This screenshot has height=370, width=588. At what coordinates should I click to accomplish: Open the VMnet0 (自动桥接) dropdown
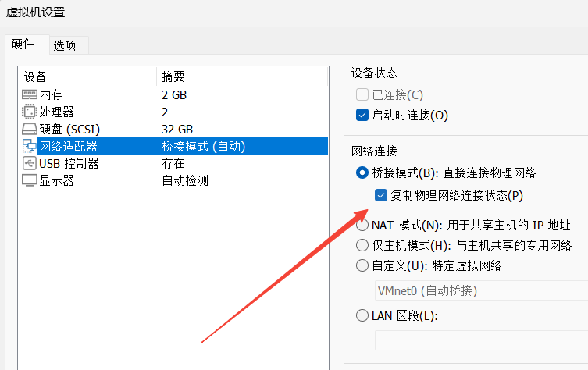481,290
